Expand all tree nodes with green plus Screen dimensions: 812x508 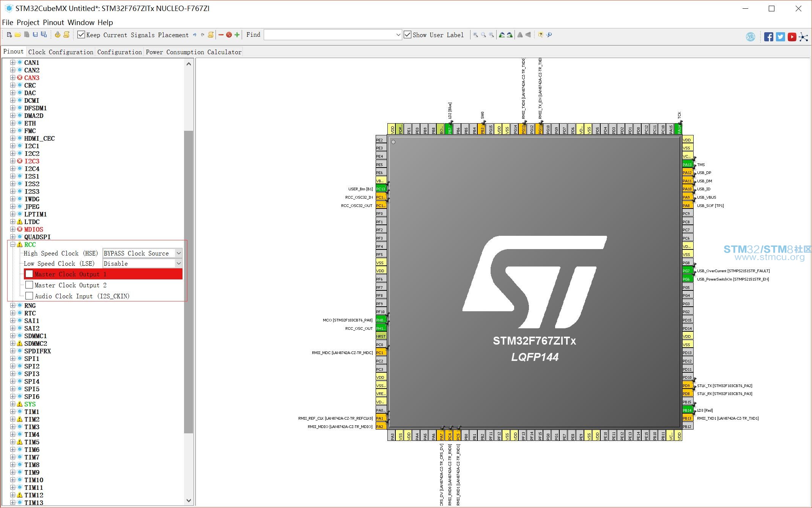click(x=237, y=35)
